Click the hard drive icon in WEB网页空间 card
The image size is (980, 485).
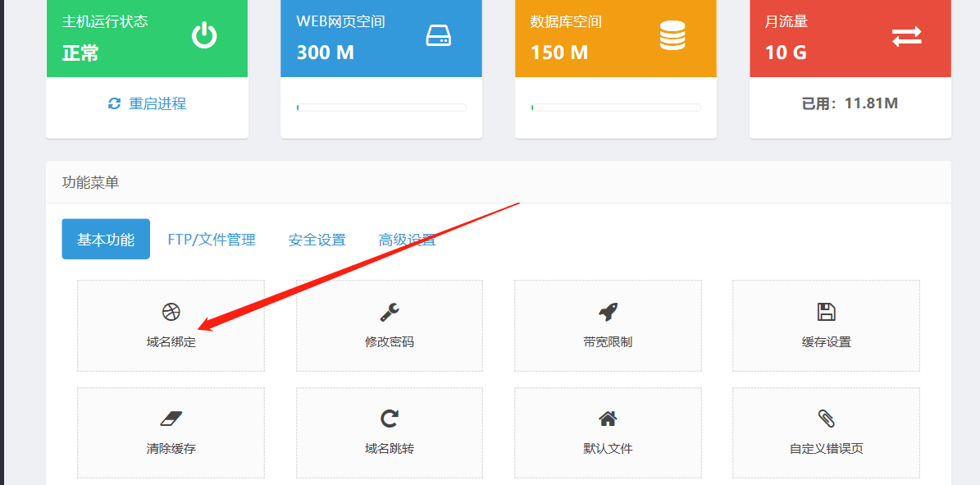click(x=439, y=35)
